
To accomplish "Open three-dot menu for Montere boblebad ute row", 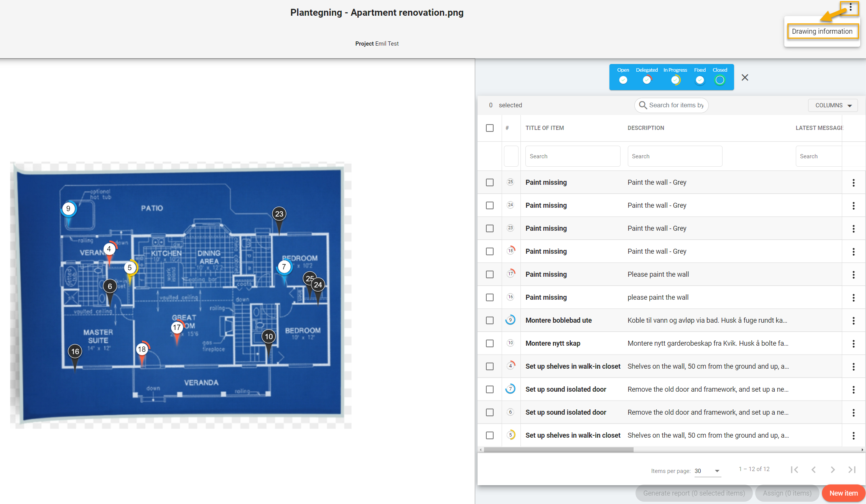I will point(853,320).
